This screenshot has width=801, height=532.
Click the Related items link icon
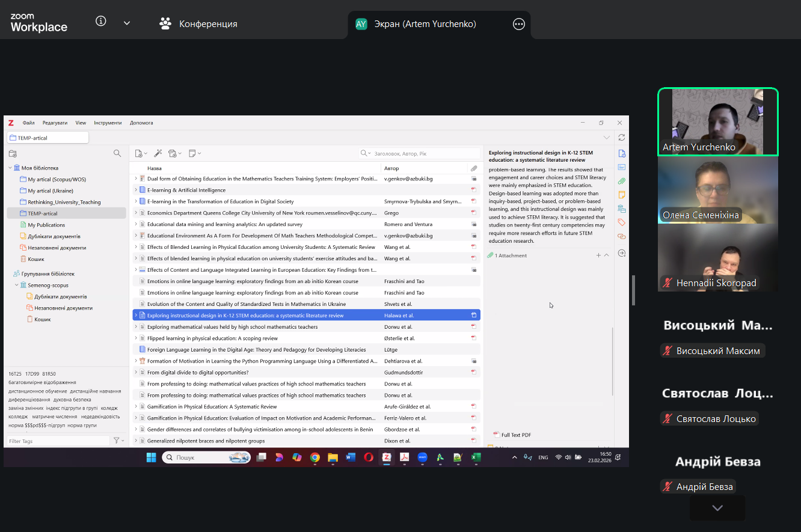621,236
